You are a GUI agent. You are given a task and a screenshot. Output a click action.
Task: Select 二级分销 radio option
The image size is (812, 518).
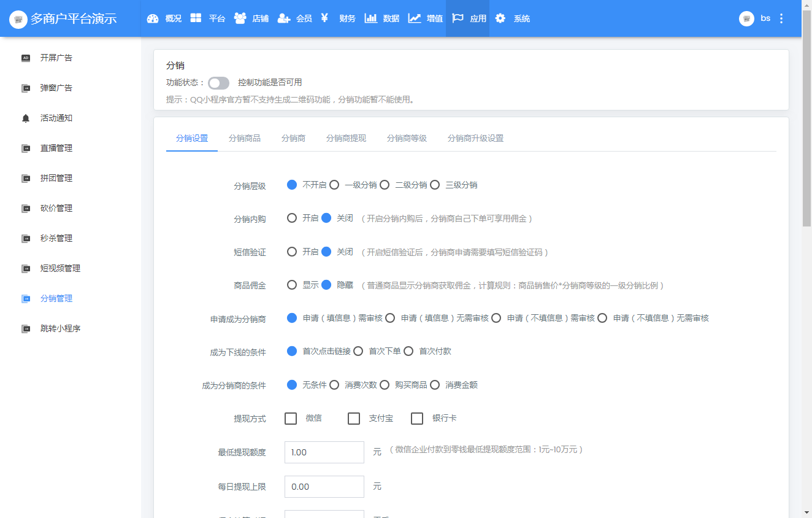[385, 185]
